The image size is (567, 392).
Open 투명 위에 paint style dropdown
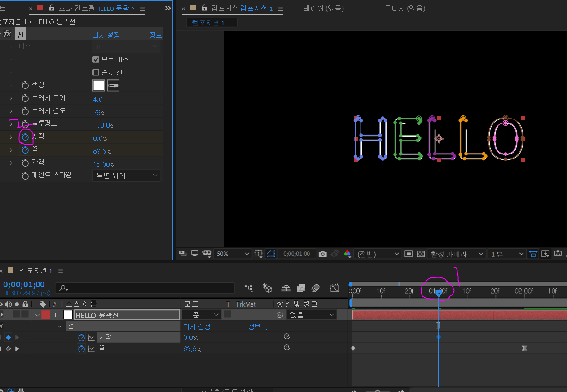(126, 176)
